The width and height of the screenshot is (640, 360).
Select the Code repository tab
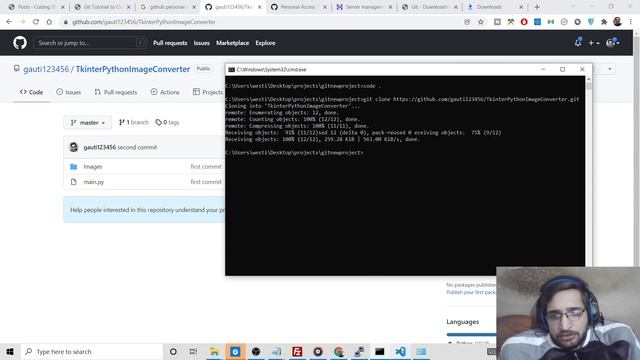pyautogui.click(x=31, y=92)
